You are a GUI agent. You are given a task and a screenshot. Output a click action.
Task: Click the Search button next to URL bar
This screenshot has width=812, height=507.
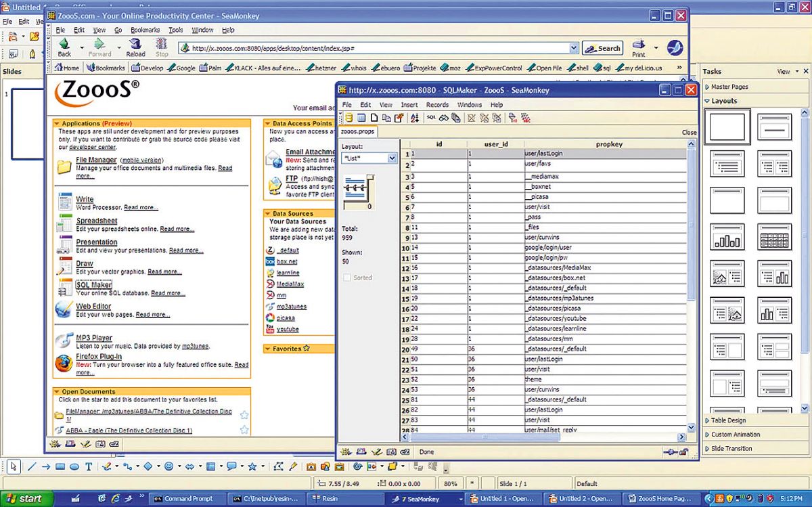tap(602, 49)
